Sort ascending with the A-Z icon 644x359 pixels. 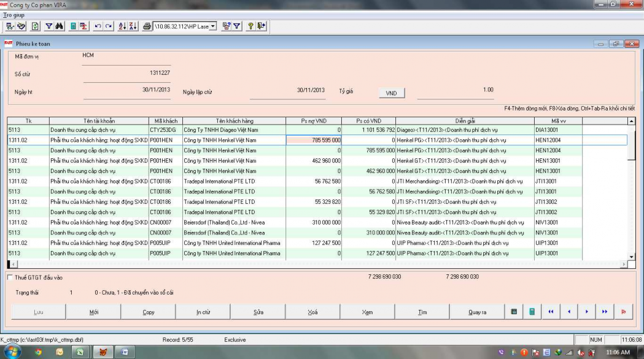click(122, 26)
